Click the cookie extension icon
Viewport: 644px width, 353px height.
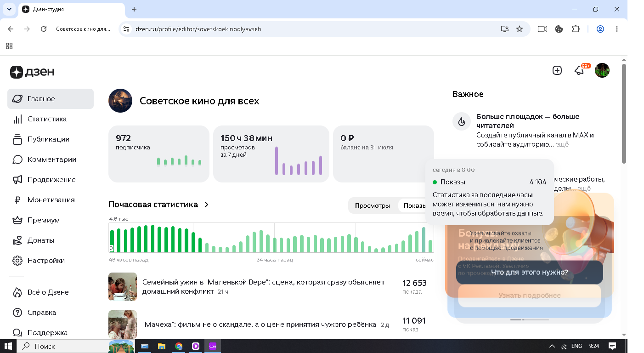click(559, 29)
